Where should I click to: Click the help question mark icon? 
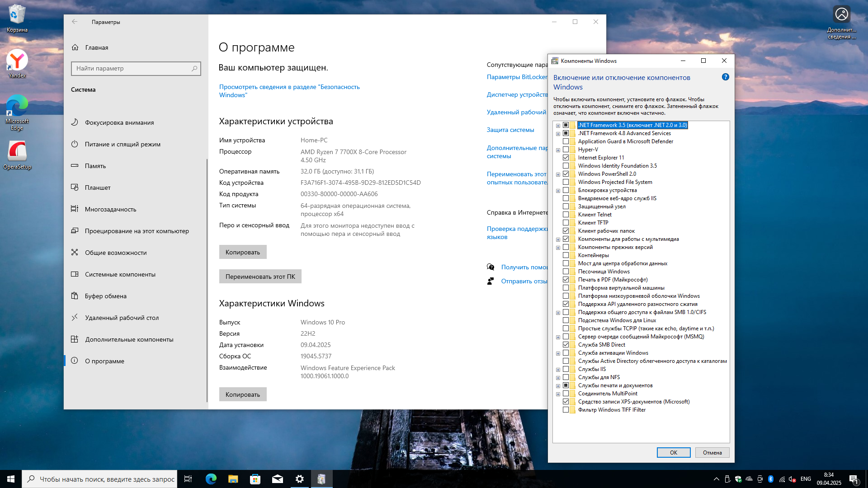tap(725, 77)
